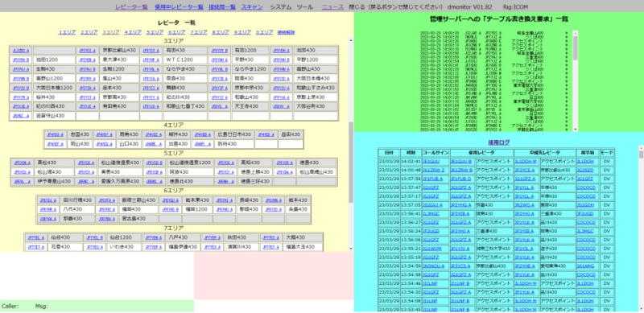
Task: Open 相手局 link in the 13:54:59 log row
Action: tap(585, 266)
